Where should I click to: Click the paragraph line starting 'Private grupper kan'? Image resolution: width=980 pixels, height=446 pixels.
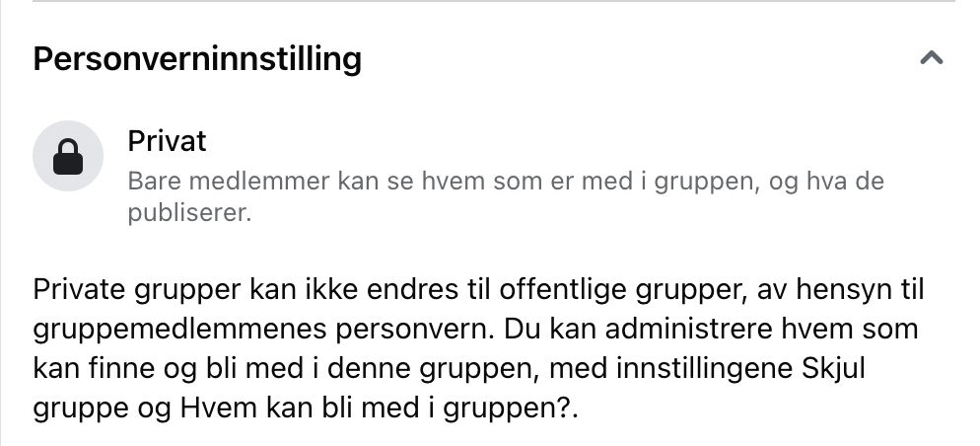pyautogui.click(x=479, y=290)
